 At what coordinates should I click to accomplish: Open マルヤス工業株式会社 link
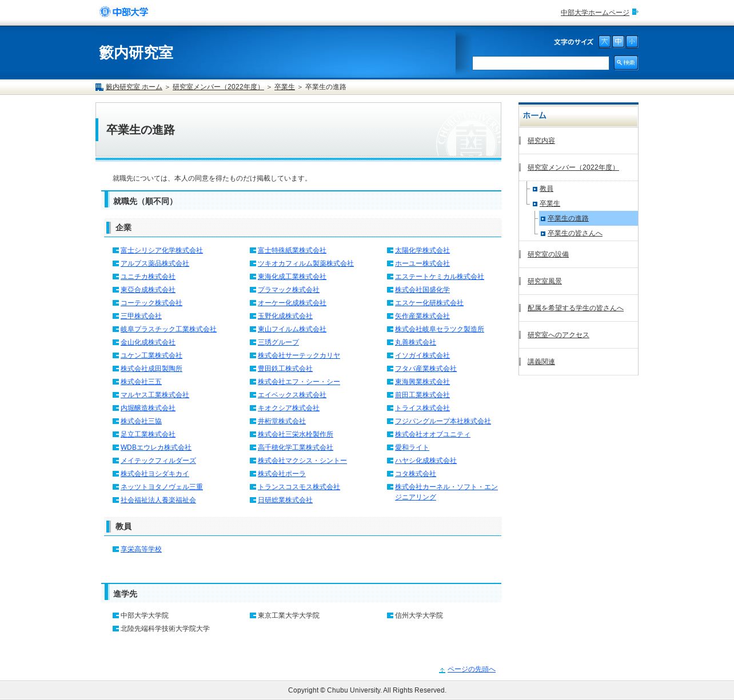[x=155, y=395]
